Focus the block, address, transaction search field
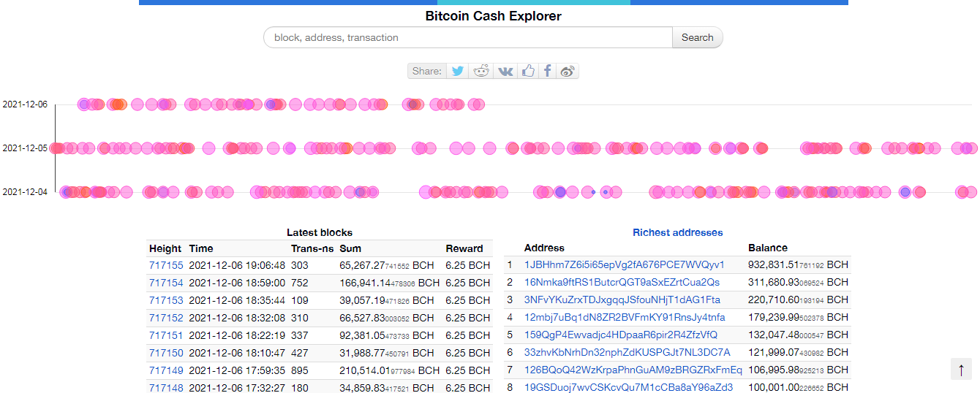This screenshot has width=980, height=393. (x=468, y=37)
